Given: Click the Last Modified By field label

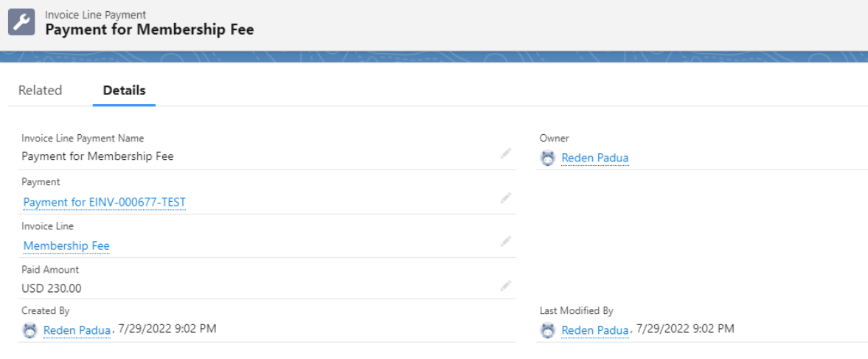Looking at the screenshot, I should click(x=576, y=311).
